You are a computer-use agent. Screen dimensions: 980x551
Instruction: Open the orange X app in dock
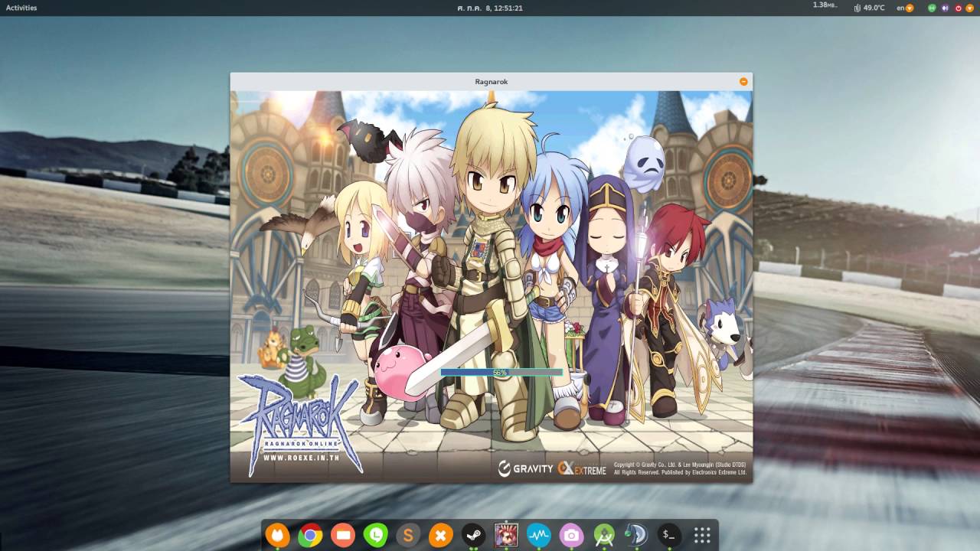click(440, 536)
